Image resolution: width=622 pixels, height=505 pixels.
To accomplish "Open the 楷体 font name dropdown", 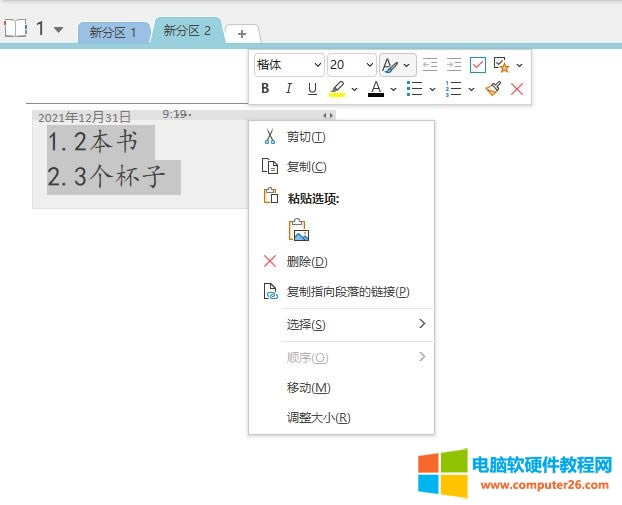I will (x=289, y=64).
